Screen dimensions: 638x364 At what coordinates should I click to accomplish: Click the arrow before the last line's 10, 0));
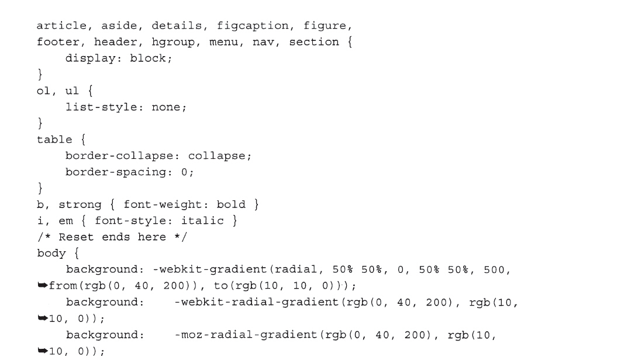pos(42,351)
